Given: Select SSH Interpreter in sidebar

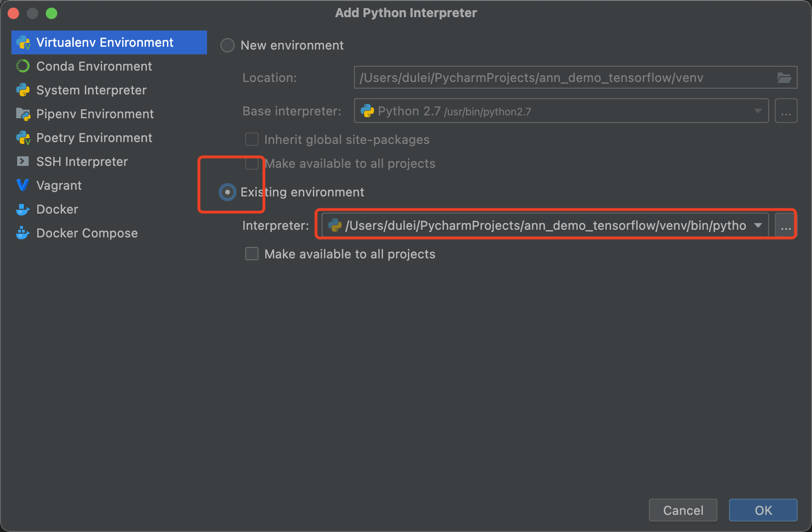Looking at the screenshot, I should tap(109, 162).
